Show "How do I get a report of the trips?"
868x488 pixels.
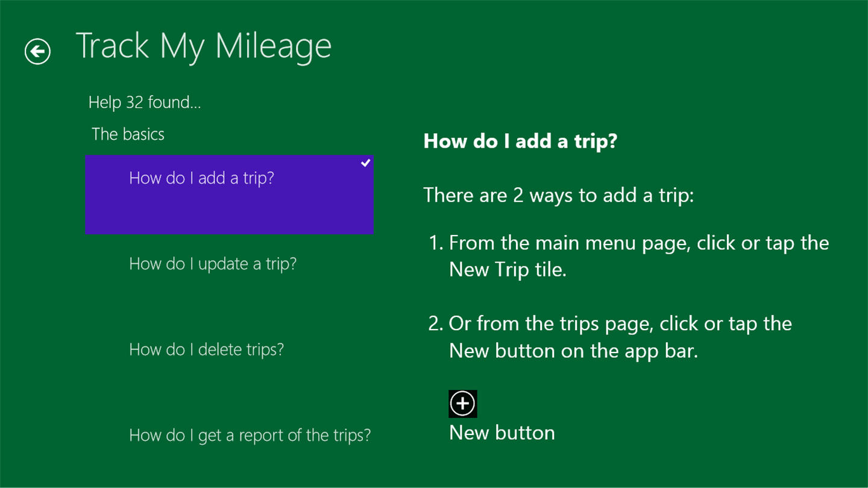(250, 435)
